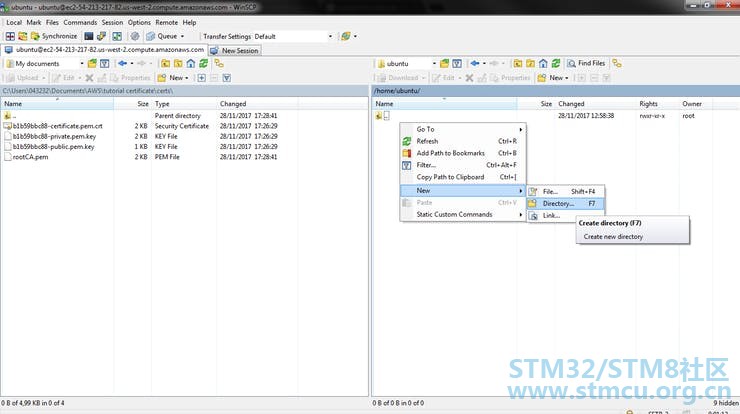
Task: Click local panel filter icon
Action: click(105, 64)
